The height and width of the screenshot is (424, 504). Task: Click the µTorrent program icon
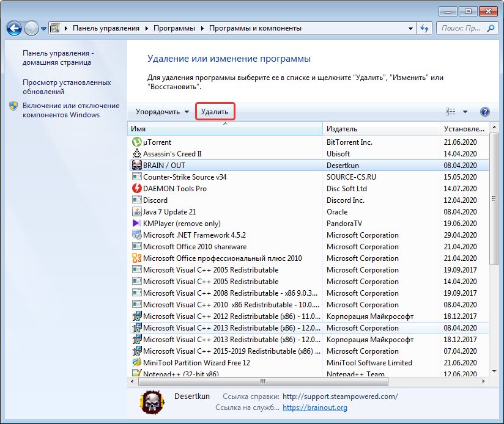click(137, 142)
